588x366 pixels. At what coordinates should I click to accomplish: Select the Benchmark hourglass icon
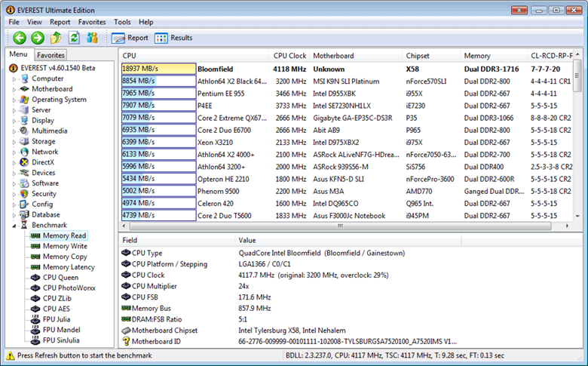coord(24,225)
